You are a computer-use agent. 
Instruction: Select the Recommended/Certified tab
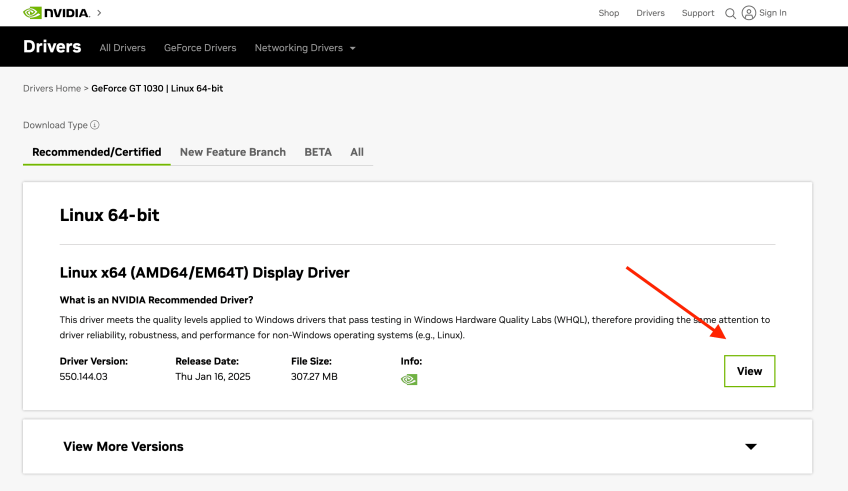pyautogui.click(x=96, y=152)
